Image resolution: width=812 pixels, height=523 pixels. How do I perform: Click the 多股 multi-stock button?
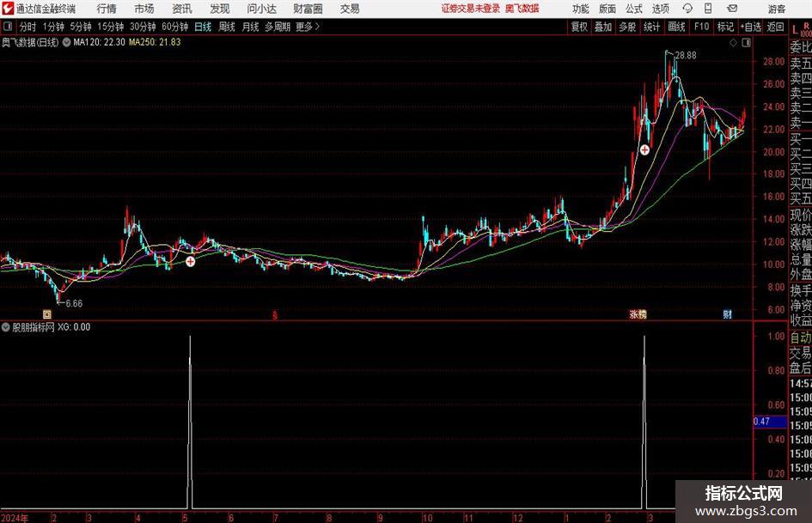627,27
